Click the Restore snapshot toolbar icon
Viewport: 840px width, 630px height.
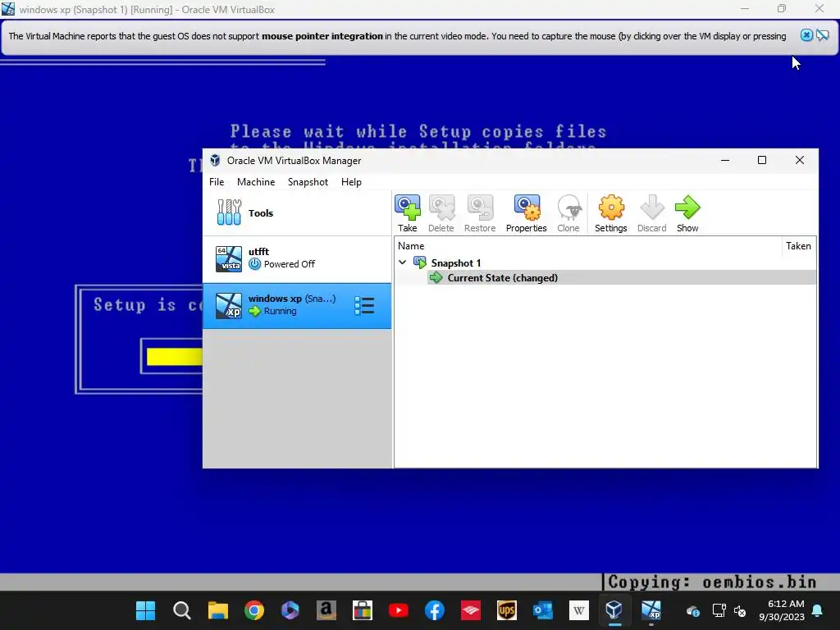(479, 214)
